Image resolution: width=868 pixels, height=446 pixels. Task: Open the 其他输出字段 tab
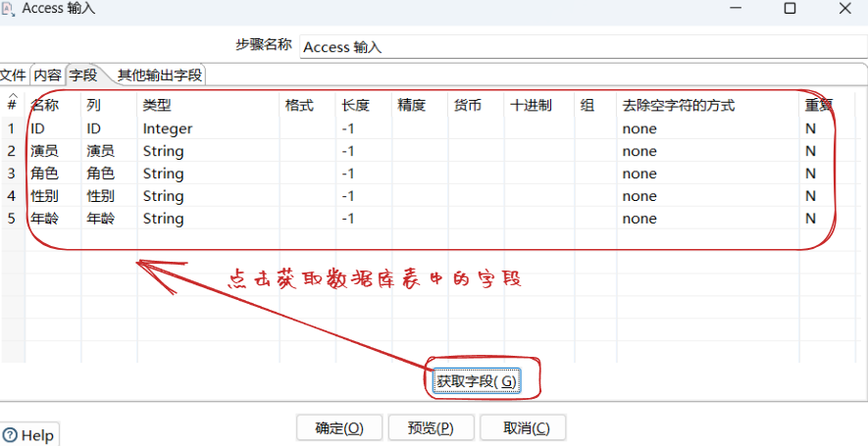160,75
